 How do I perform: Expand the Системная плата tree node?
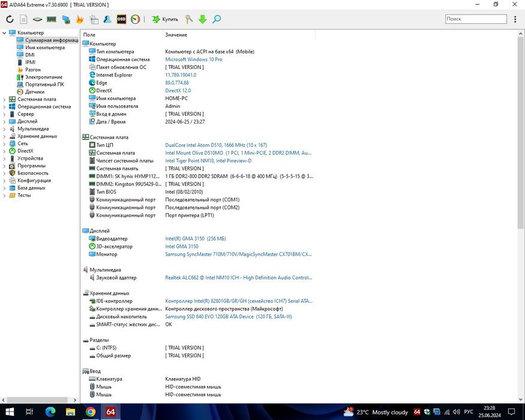(x=4, y=99)
